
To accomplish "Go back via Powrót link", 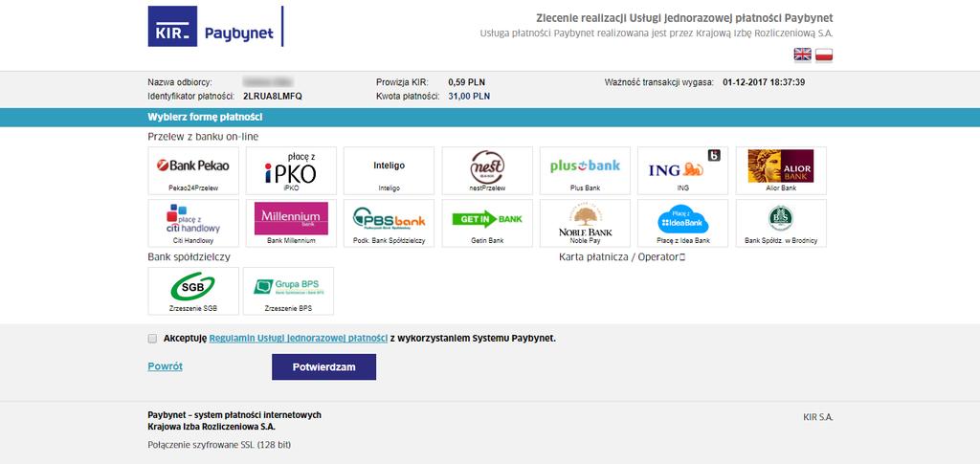I will 165,366.
